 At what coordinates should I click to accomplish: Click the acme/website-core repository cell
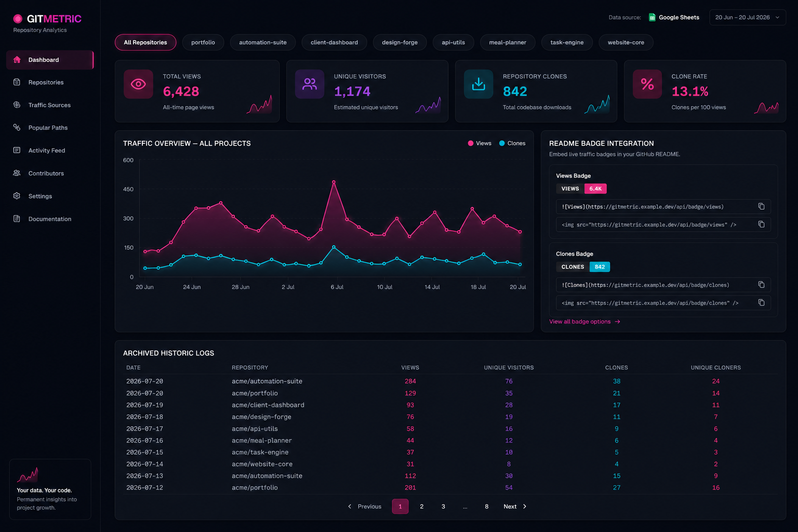click(262, 464)
